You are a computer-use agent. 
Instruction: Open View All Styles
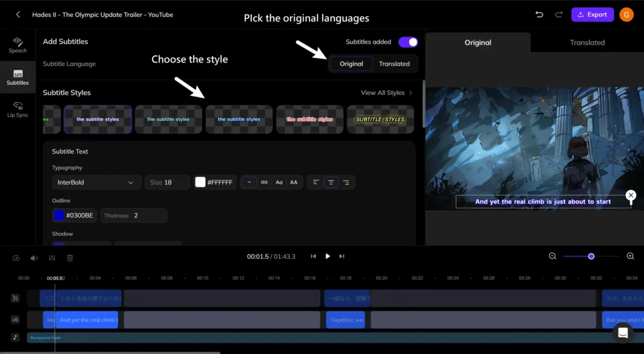pyautogui.click(x=387, y=93)
